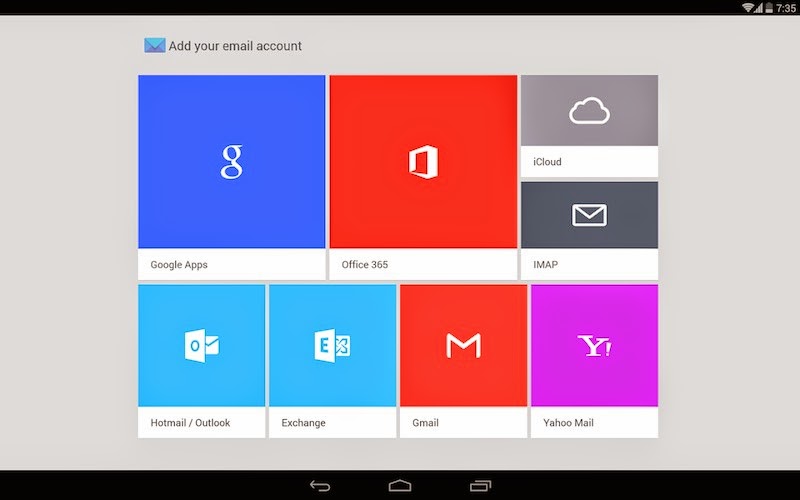This screenshot has height=500, width=800.
Task: Select the iCloud label
Action: pos(547,162)
